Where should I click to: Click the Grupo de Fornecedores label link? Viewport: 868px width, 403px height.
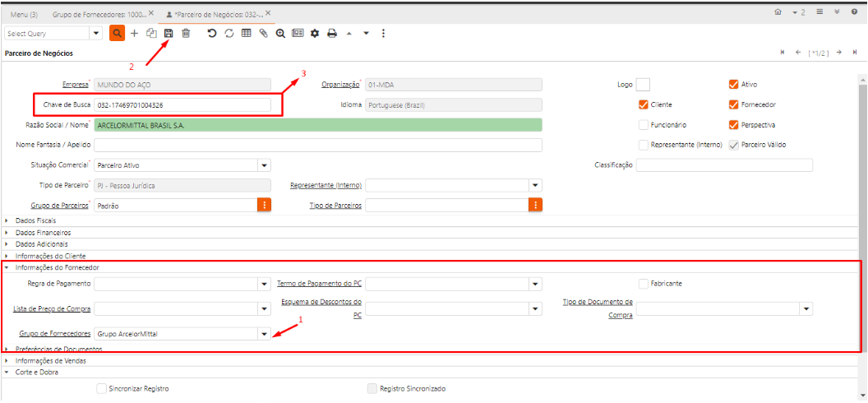tap(55, 334)
